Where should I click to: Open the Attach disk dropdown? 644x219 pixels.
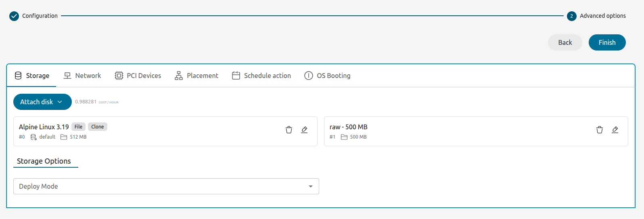42,102
